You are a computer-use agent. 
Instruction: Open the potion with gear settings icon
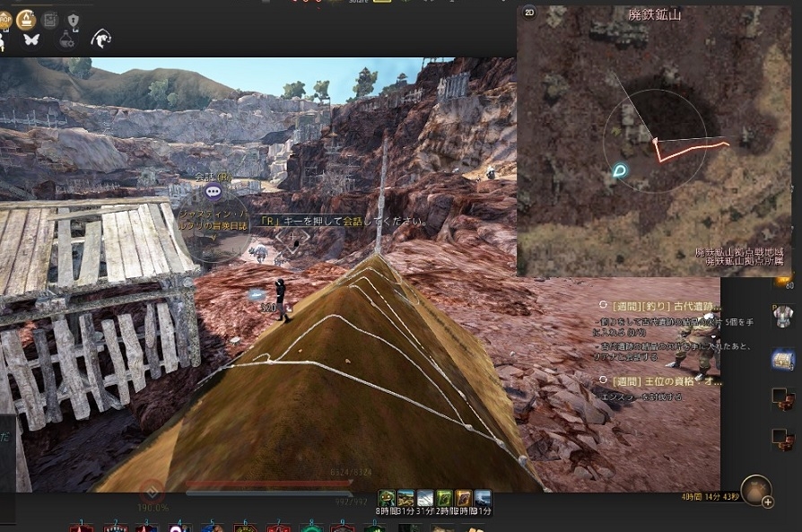(66, 39)
